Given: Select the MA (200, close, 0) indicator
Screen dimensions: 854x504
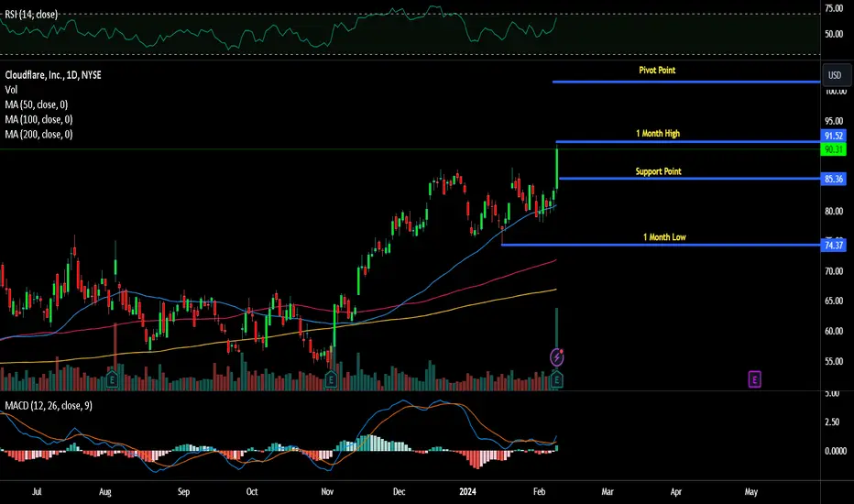Looking at the screenshot, I should point(38,134).
